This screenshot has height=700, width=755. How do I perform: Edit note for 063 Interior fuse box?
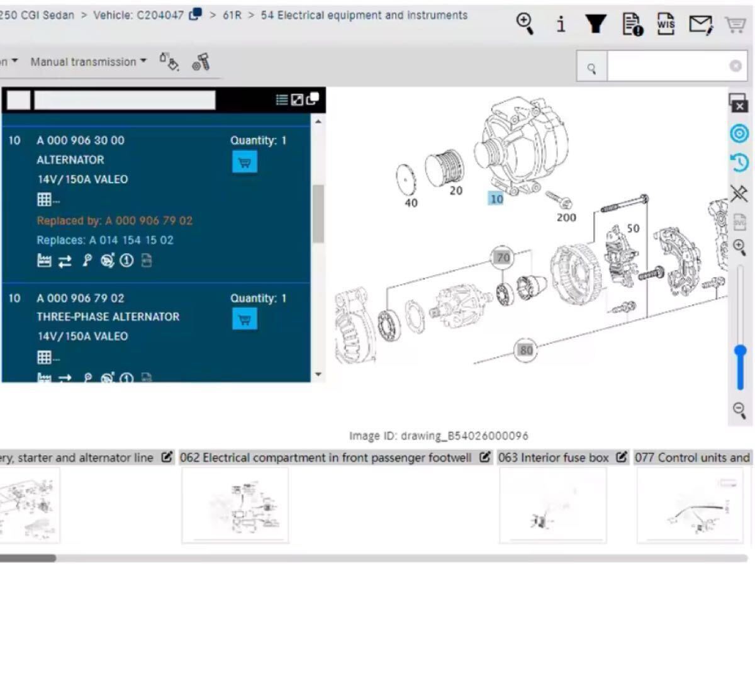622,458
